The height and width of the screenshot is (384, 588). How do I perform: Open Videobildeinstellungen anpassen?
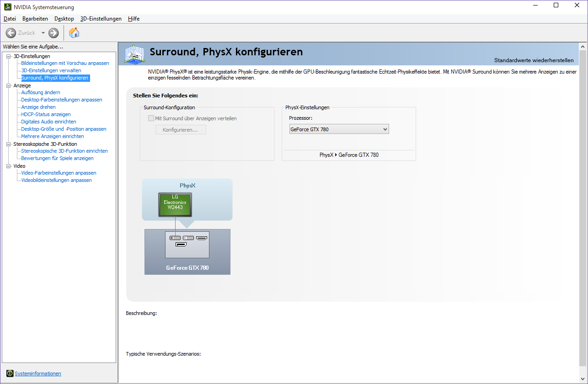click(x=56, y=180)
